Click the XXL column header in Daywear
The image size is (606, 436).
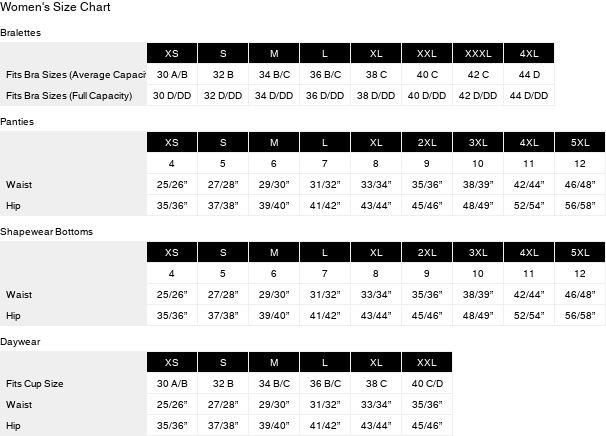(x=427, y=362)
